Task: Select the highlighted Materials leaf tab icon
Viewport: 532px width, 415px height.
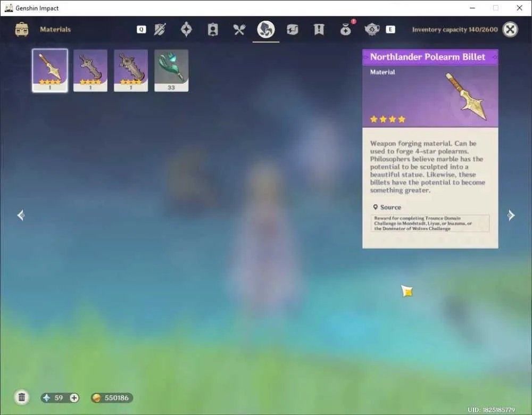Action: (x=265, y=29)
